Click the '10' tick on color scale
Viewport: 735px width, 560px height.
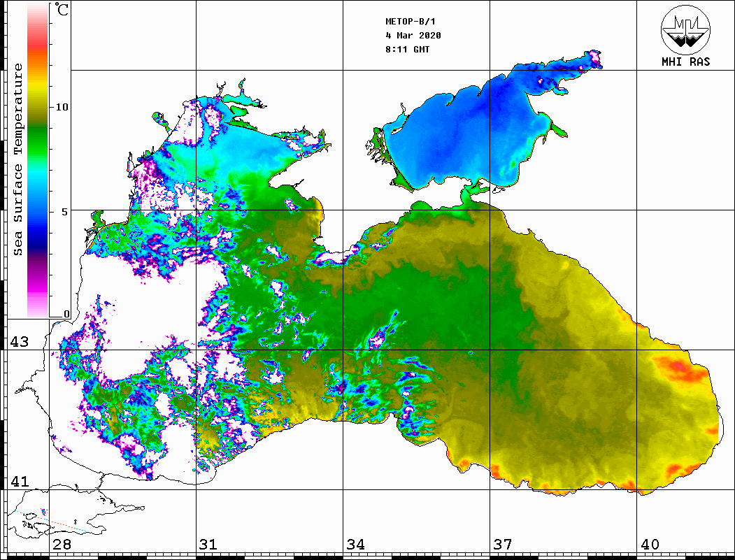[62, 107]
